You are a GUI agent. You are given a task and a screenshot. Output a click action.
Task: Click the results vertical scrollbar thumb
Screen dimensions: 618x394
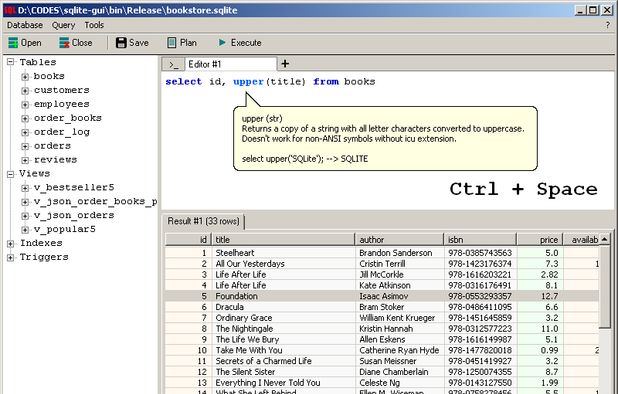click(605, 286)
